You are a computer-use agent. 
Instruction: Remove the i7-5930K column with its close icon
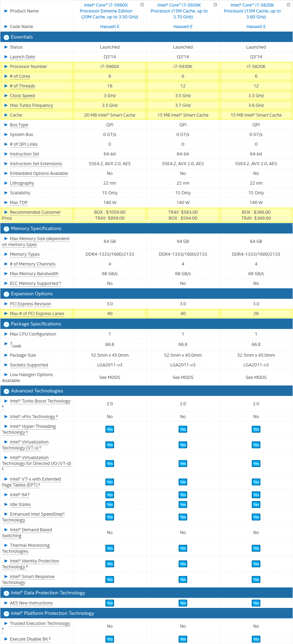(x=215, y=5)
